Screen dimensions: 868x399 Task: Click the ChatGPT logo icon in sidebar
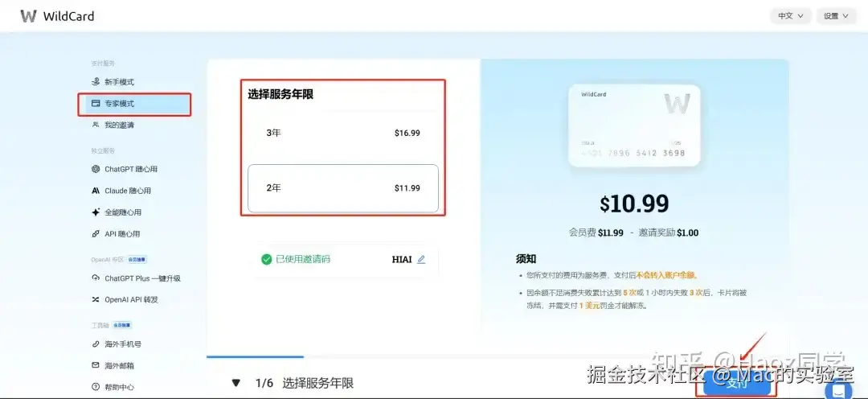(x=95, y=169)
